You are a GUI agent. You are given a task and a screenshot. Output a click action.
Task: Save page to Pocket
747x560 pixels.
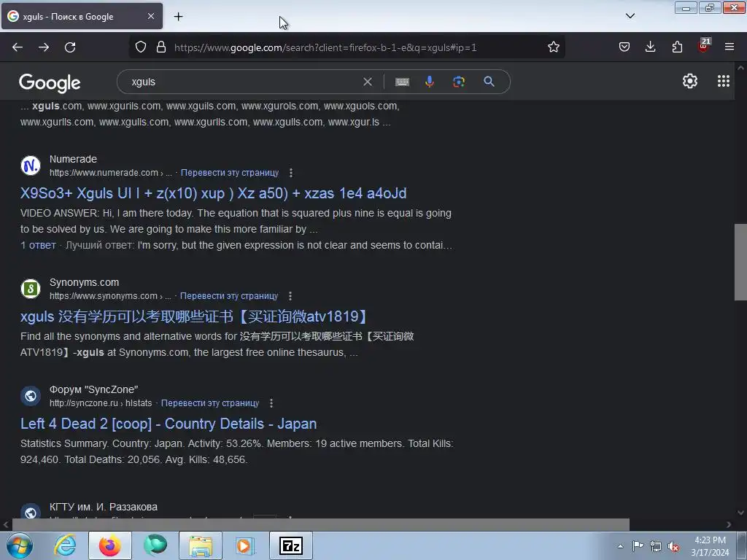(624, 47)
